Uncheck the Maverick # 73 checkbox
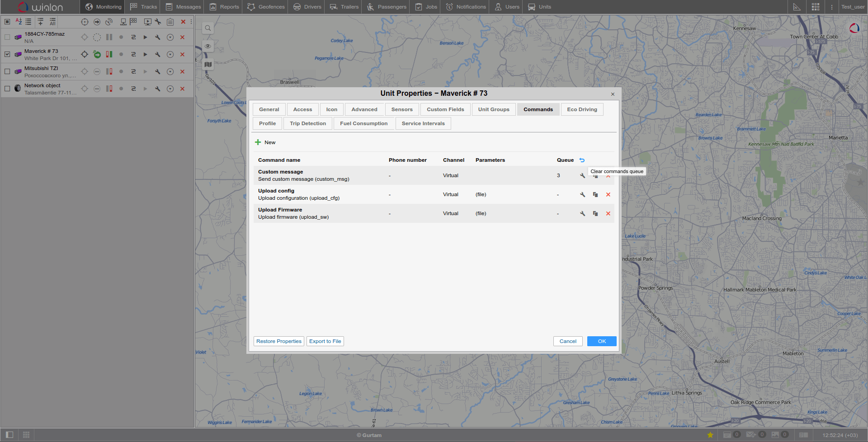 click(7, 54)
